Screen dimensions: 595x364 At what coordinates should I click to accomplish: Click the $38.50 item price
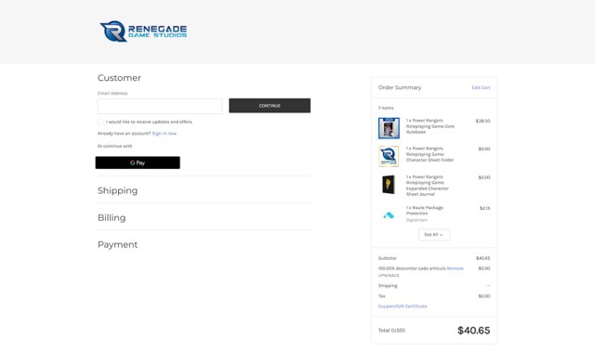(483, 121)
